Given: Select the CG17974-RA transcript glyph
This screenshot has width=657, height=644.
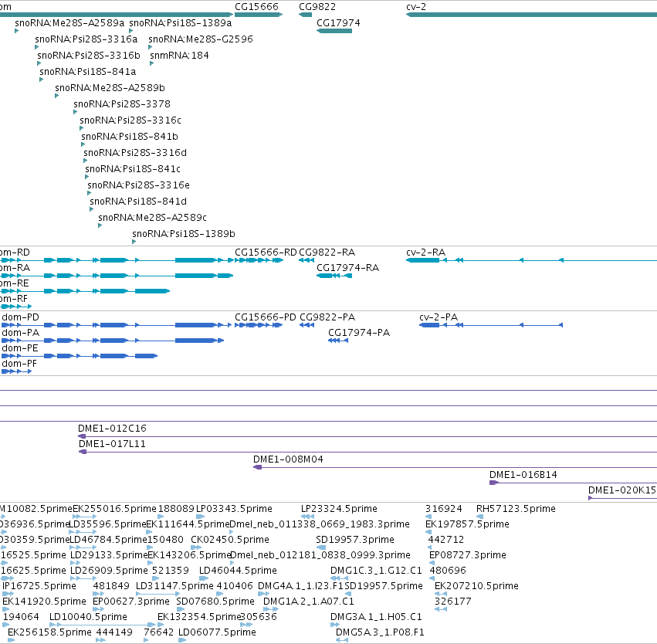Looking at the screenshot, I should click(x=334, y=276).
